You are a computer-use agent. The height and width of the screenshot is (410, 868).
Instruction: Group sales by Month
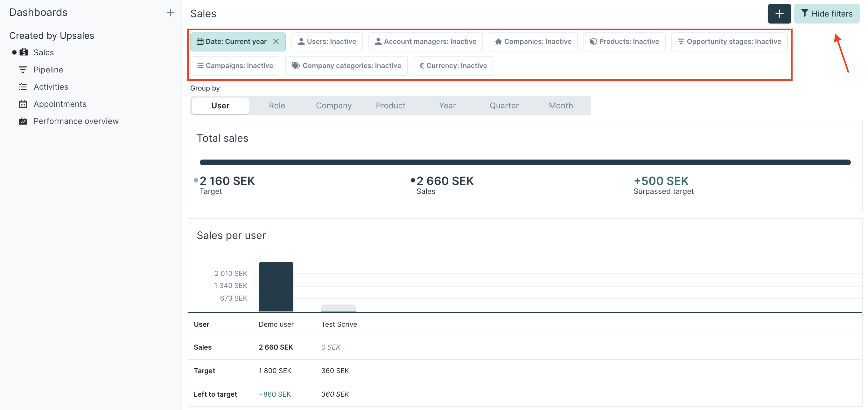(x=561, y=106)
